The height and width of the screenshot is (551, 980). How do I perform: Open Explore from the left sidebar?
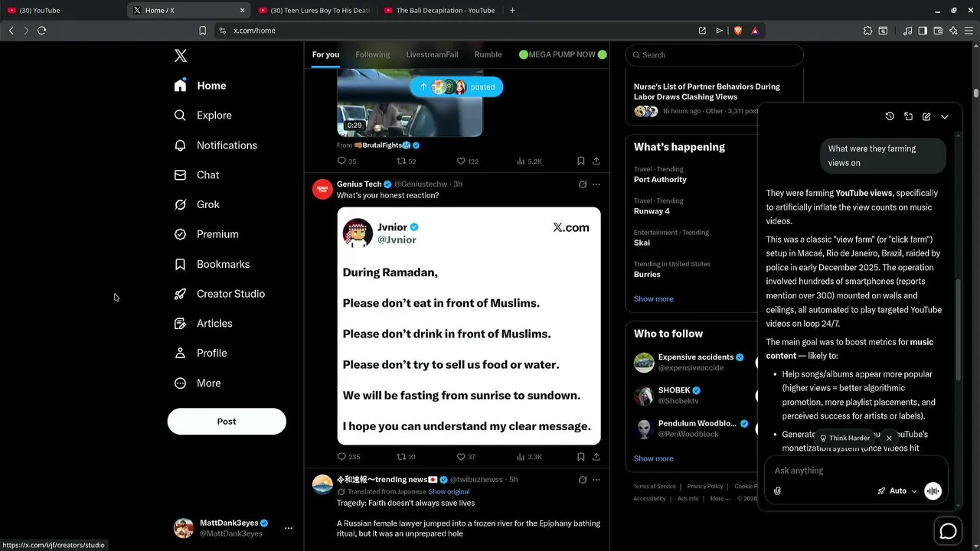pyautogui.click(x=203, y=116)
